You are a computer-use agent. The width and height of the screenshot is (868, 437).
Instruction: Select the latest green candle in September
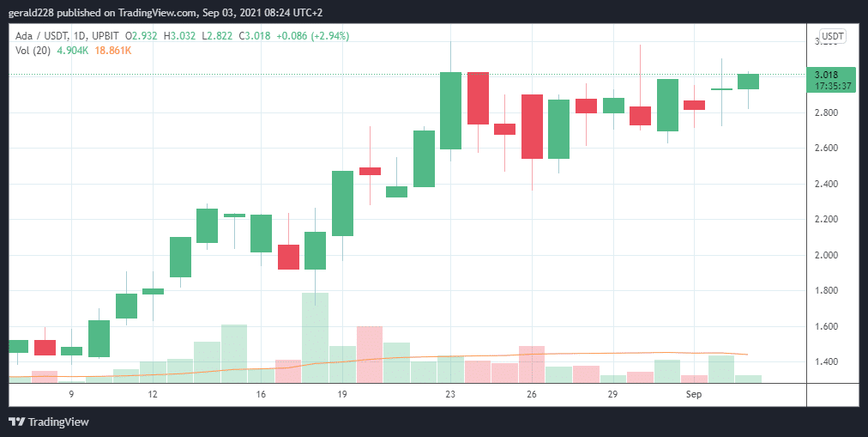pyautogui.click(x=748, y=81)
